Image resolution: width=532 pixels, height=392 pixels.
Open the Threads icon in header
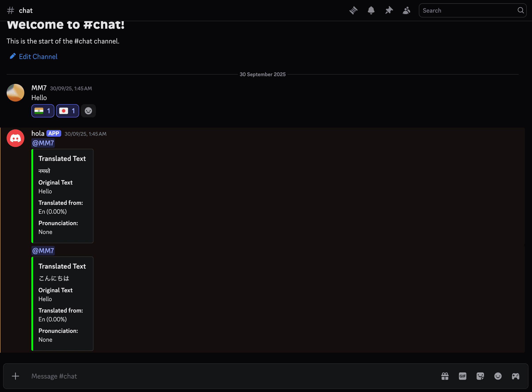point(353,10)
